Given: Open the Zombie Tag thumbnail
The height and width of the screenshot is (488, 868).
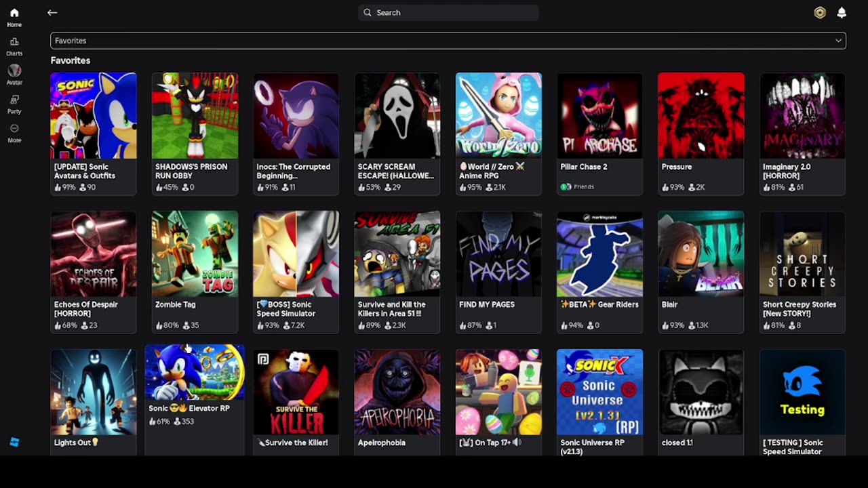Looking at the screenshot, I should (195, 254).
